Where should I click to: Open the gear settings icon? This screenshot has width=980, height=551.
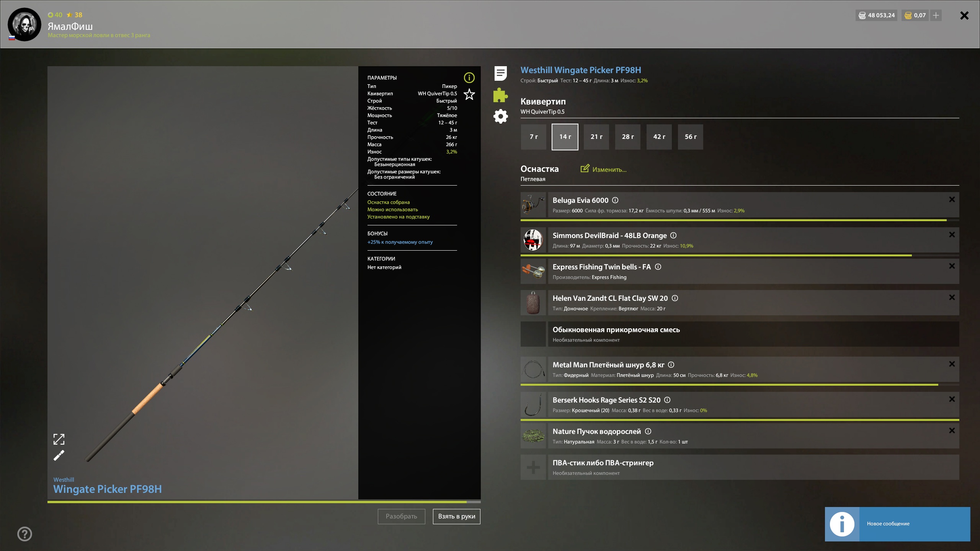[500, 116]
